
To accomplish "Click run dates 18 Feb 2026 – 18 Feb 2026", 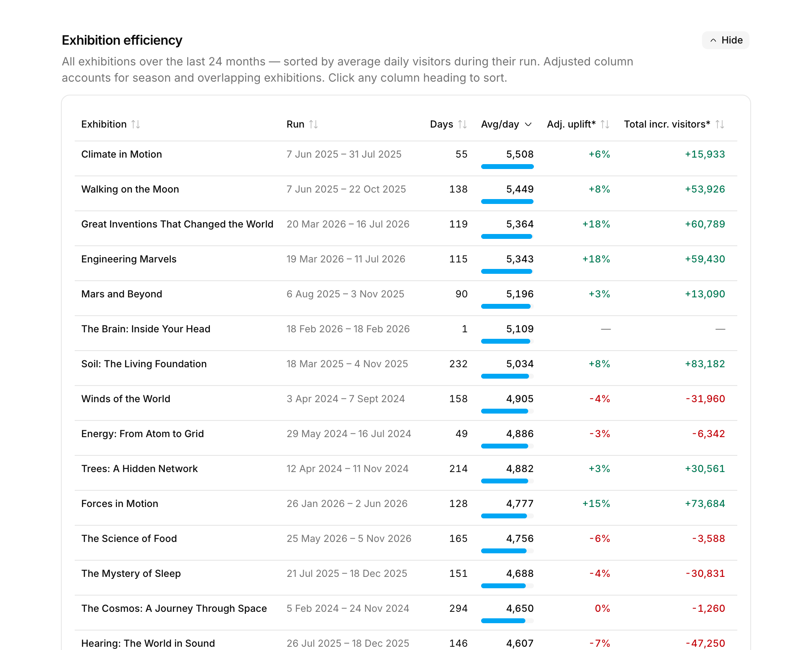I will [348, 329].
